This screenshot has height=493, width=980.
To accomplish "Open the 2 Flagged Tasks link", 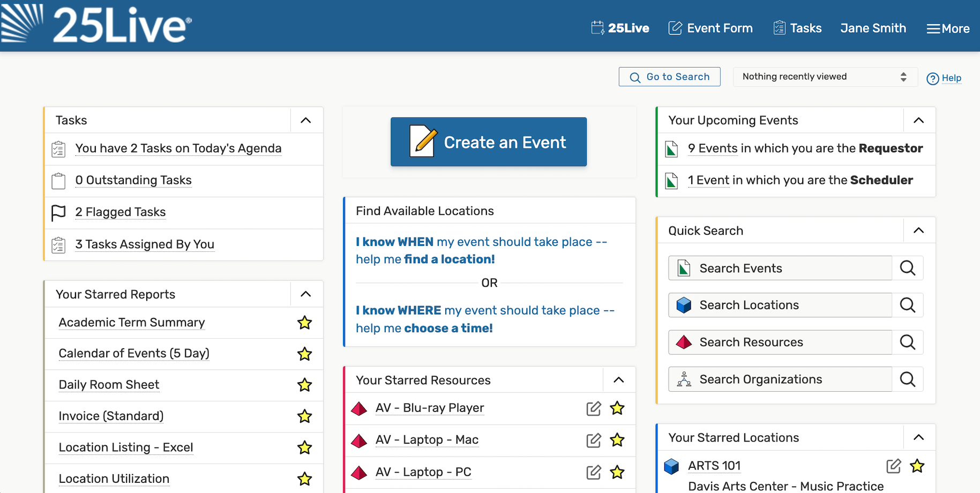I will (121, 212).
